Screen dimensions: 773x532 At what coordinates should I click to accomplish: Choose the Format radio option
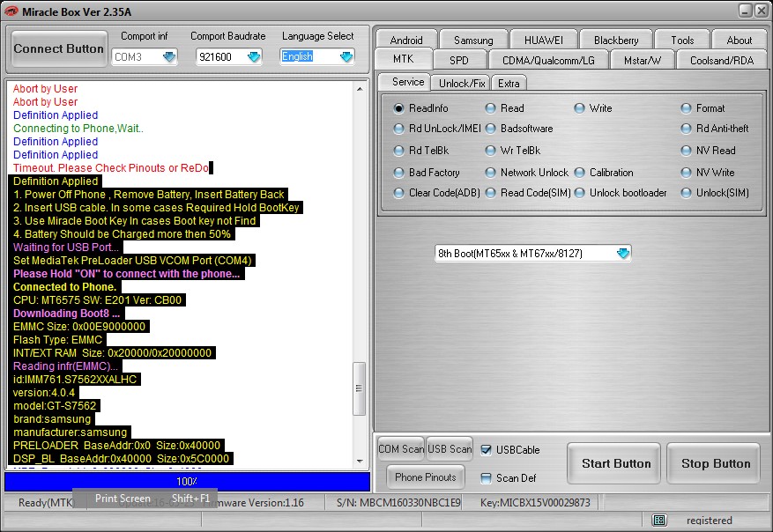[687, 108]
